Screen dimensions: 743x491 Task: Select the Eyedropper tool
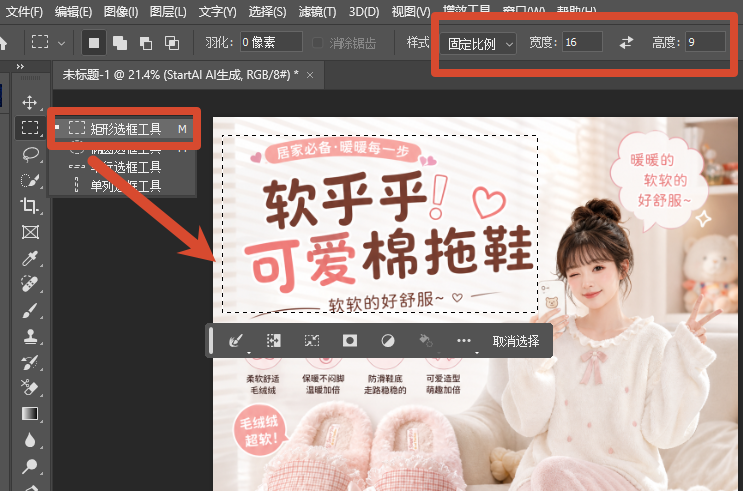pos(29,259)
